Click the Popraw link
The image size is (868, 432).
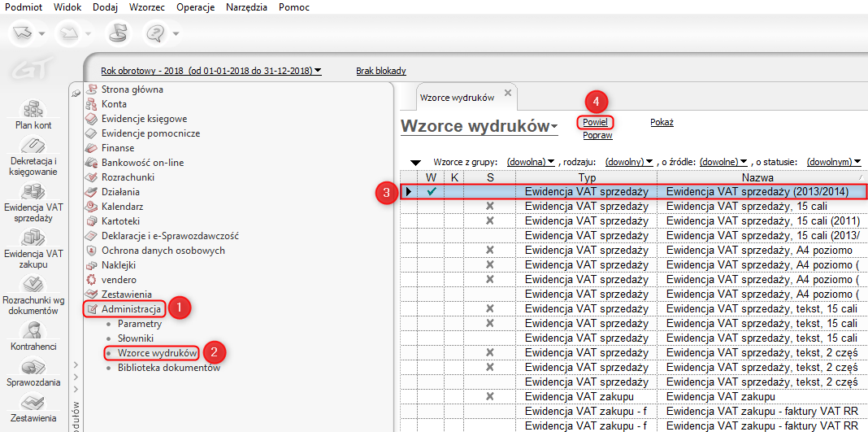(598, 136)
